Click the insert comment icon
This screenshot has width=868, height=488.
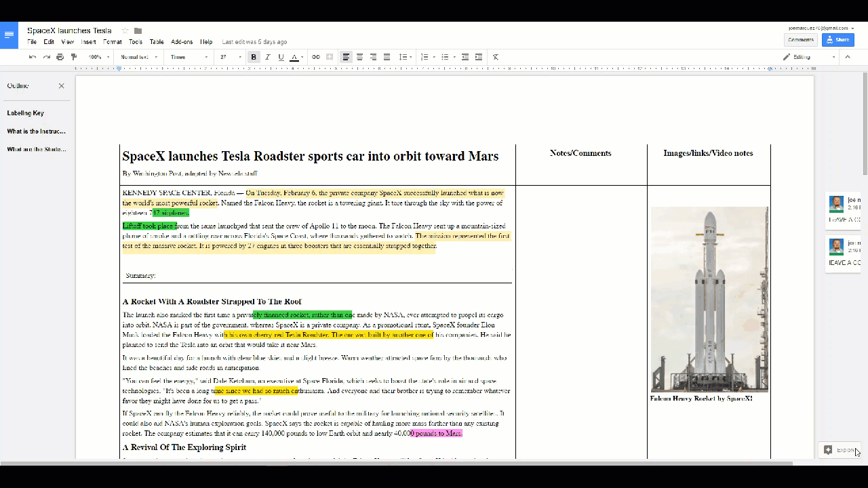tap(330, 57)
